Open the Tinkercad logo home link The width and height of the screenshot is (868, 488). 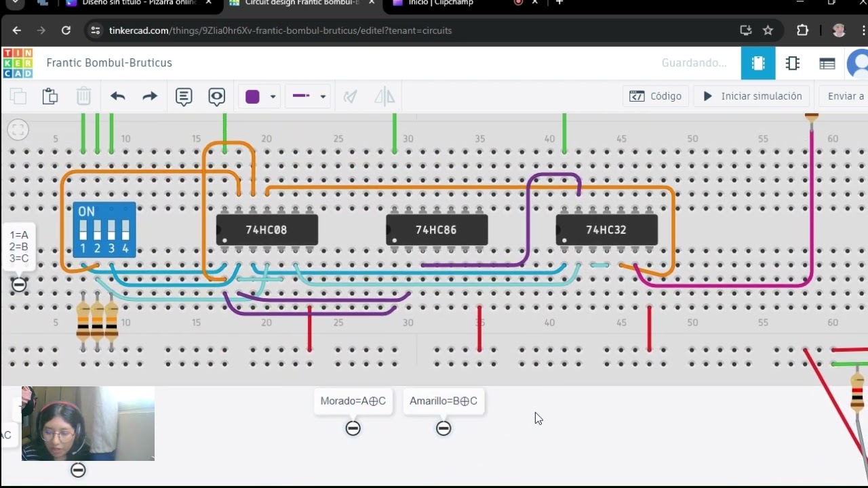coord(18,63)
